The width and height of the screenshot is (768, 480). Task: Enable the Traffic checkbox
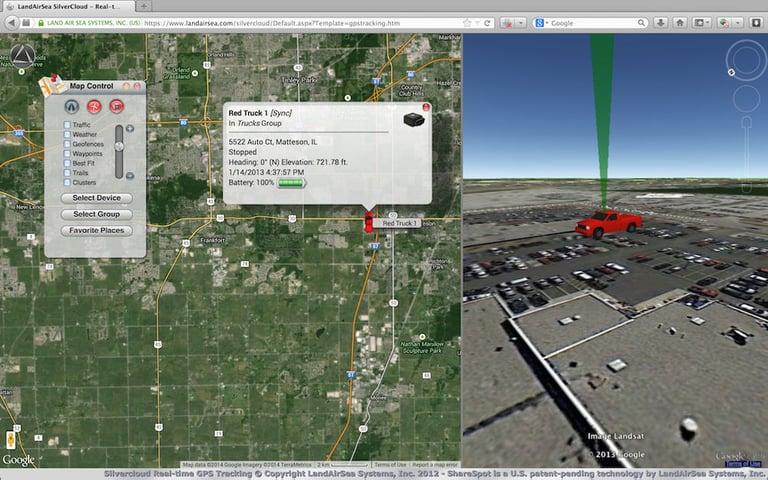(67, 125)
